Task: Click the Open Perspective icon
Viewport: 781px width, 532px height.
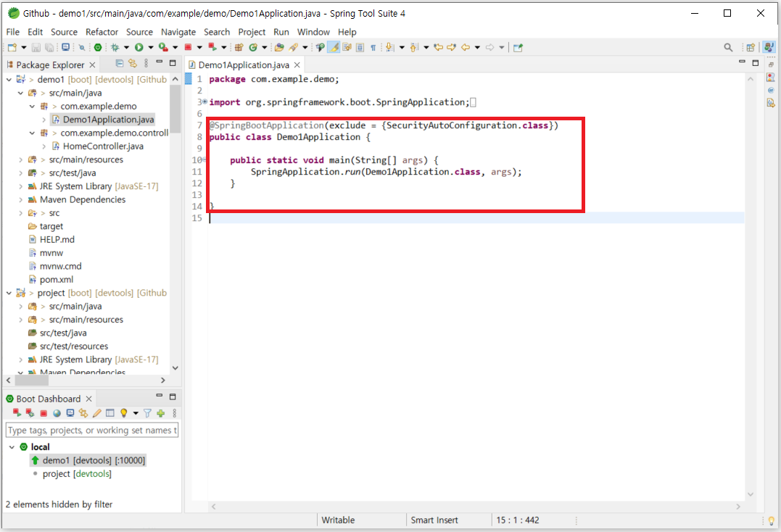Action: pos(750,47)
